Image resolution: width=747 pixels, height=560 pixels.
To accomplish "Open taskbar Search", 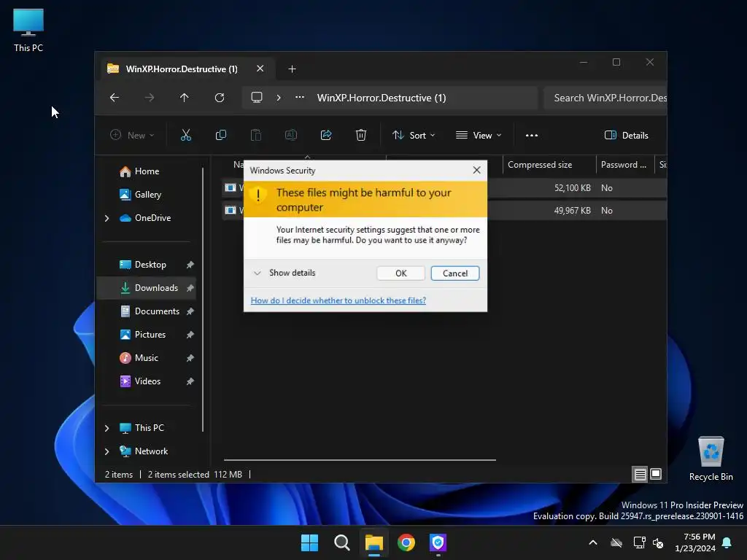I will (x=342, y=542).
